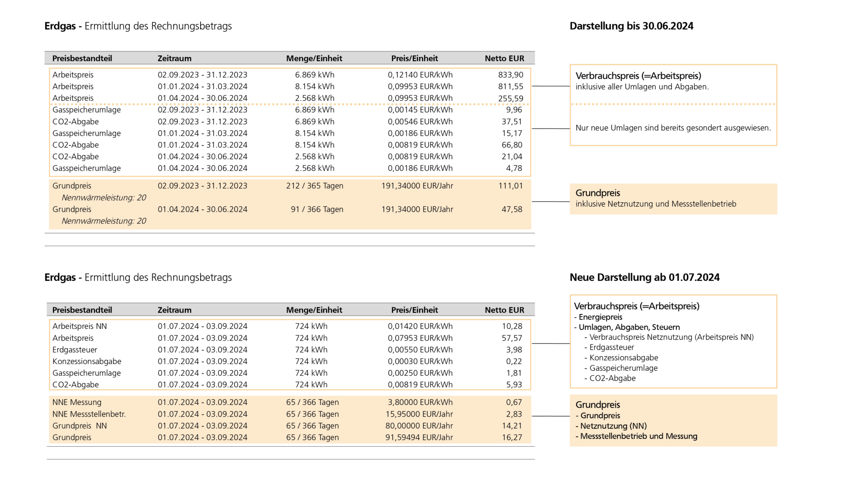This screenshot has width=868, height=478.
Task: Click the 'Neue Darstellung ab 01.07.2024' heading
Action: [644, 278]
